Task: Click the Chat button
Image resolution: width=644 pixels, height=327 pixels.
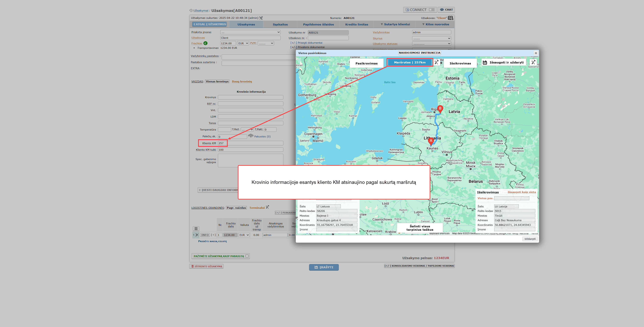Action: tap(446, 10)
